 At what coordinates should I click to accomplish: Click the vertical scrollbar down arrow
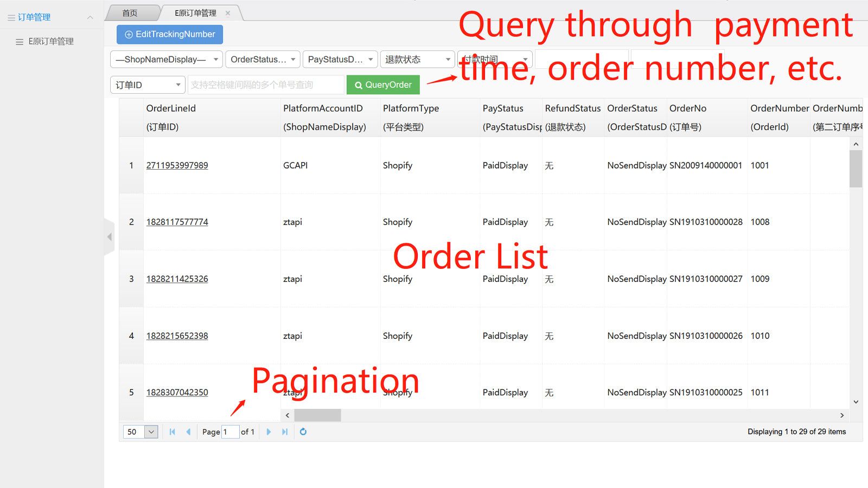pos(856,402)
